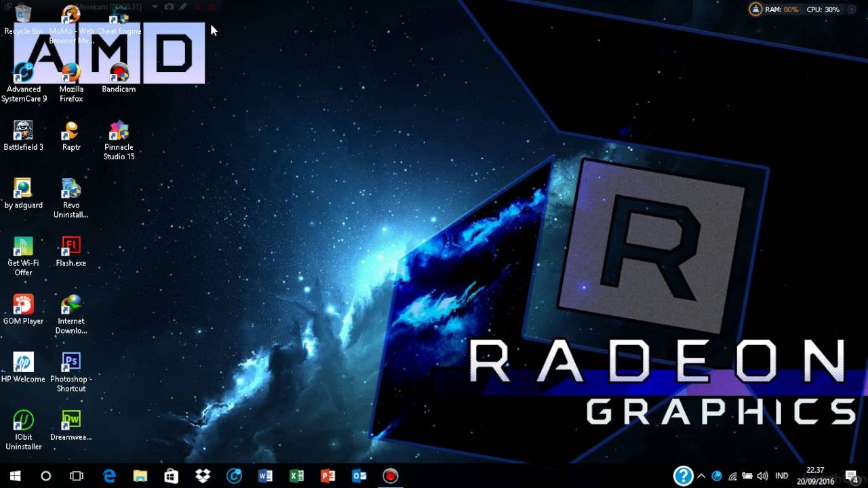
Task: Open the Action Center notifications icon
Action: click(851, 476)
